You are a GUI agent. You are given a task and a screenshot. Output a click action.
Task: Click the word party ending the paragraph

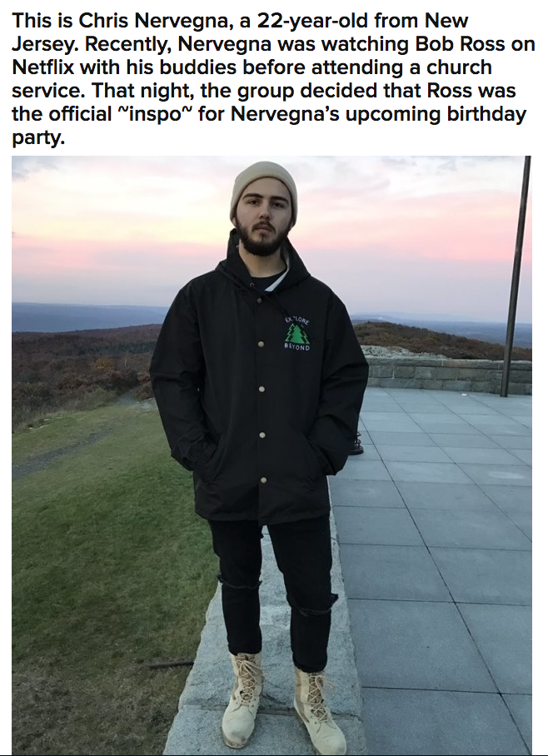[36, 138]
